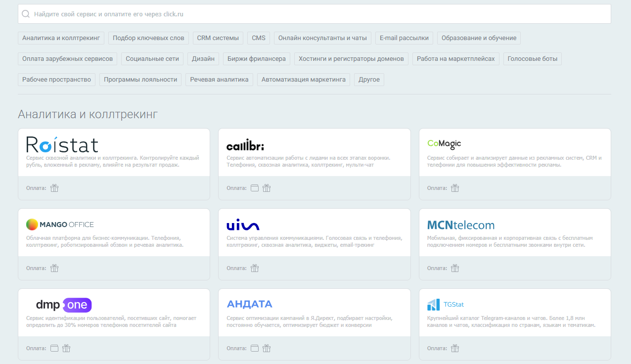
Task: Open the "Биржи фрилансера" category
Action: point(257,59)
